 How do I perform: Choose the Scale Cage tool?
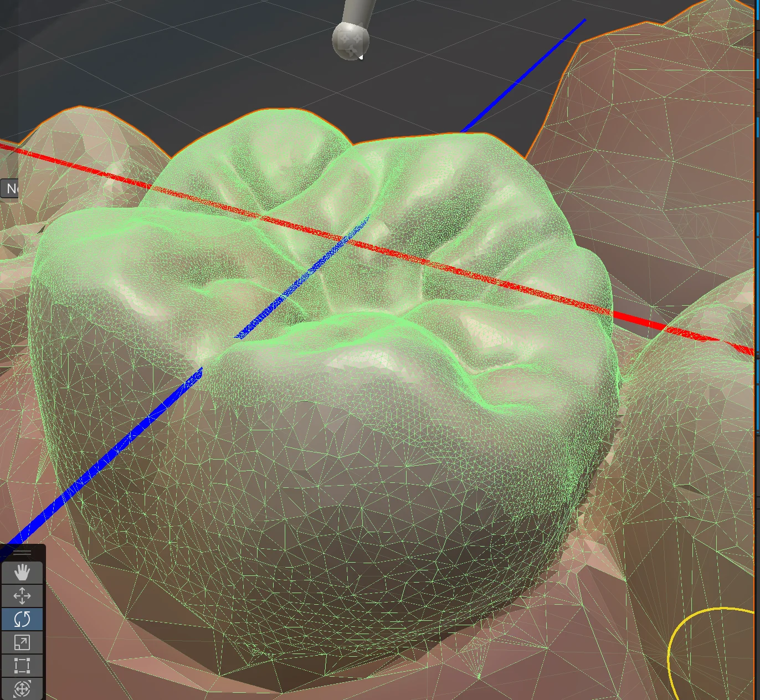[x=22, y=666]
